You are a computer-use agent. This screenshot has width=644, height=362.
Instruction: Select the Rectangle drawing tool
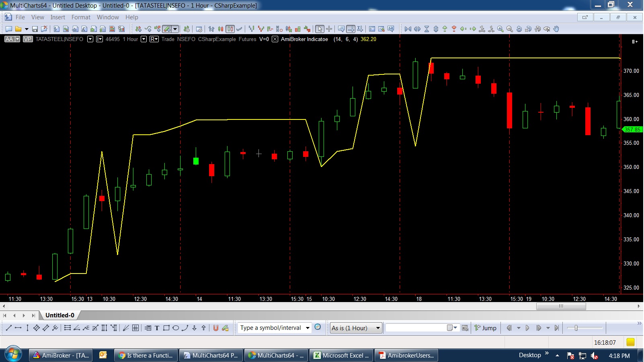(x=166, y=328)
